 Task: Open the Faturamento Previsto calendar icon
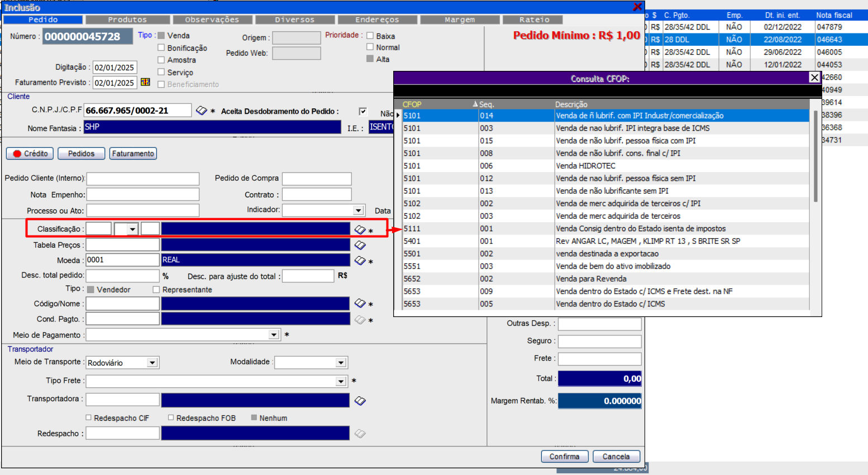[x=145, y=82]
